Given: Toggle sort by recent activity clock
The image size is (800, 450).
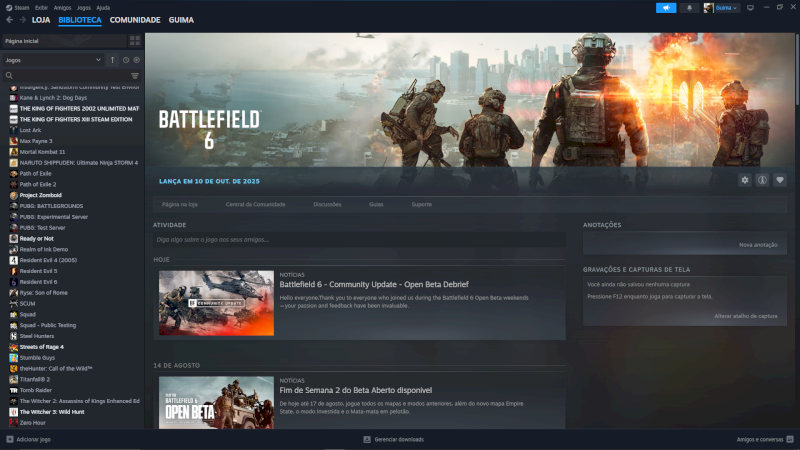Looking at the screenshot, I should [x=126, y=60].
